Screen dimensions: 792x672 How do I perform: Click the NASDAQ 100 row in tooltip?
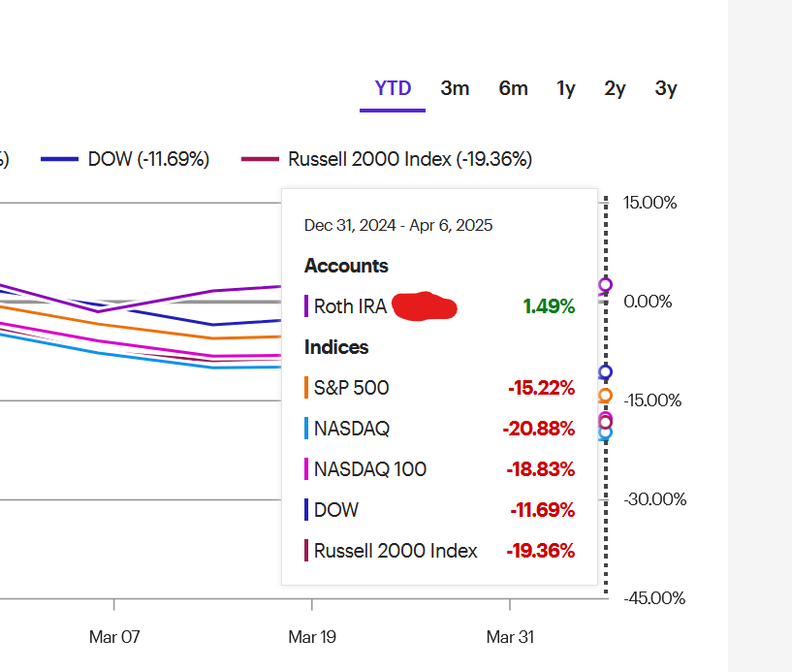click(439, 469)
